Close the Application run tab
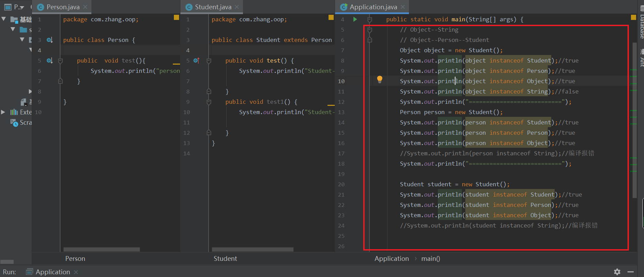Image resolution: width=644 pixels, height=277 pixels. click(76, 272)
